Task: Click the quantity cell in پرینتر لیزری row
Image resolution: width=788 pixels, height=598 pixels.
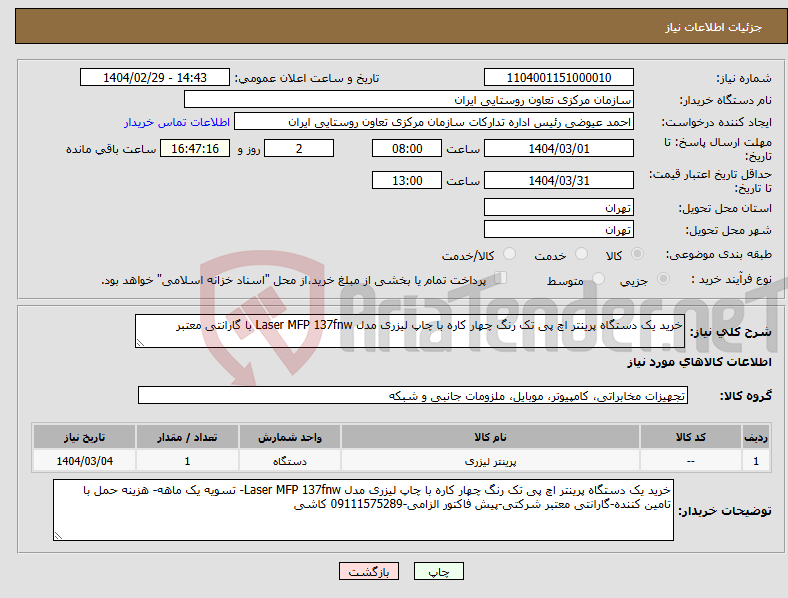Action: tap(187, 461)
